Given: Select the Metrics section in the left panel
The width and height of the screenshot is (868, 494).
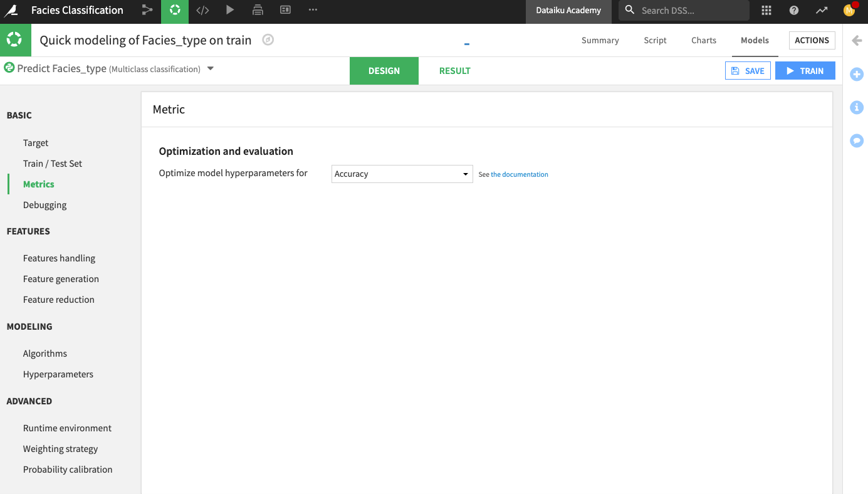Looking at the screenshot, I should coord(38,184).
